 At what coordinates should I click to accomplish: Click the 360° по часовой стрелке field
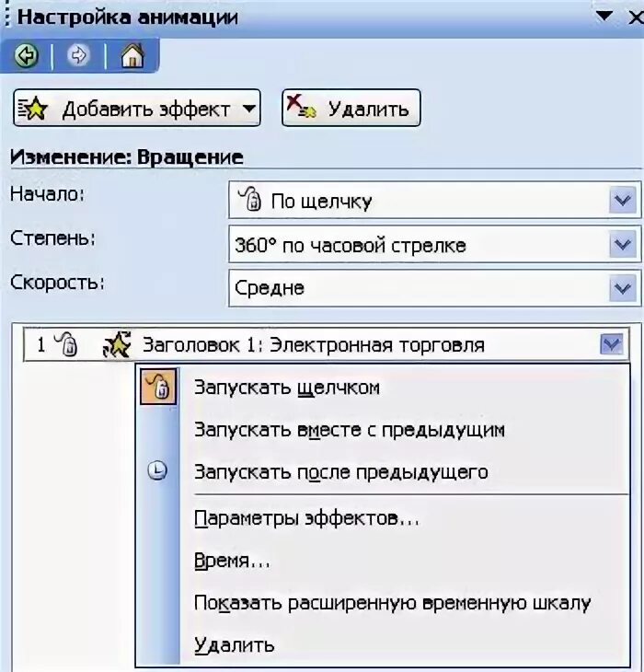[x=435, y=245]
